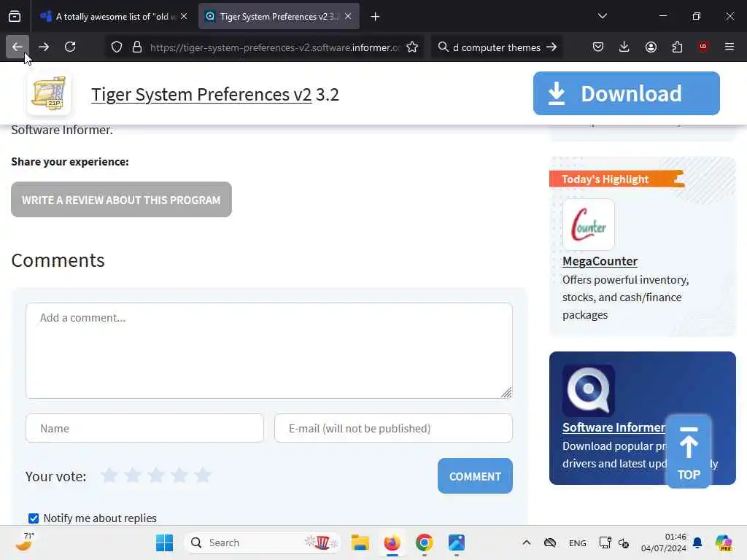The height and width of the screenshot is (560, 747).
Task: Jump to TOP of page button
Action: click(x=689, y=451)
